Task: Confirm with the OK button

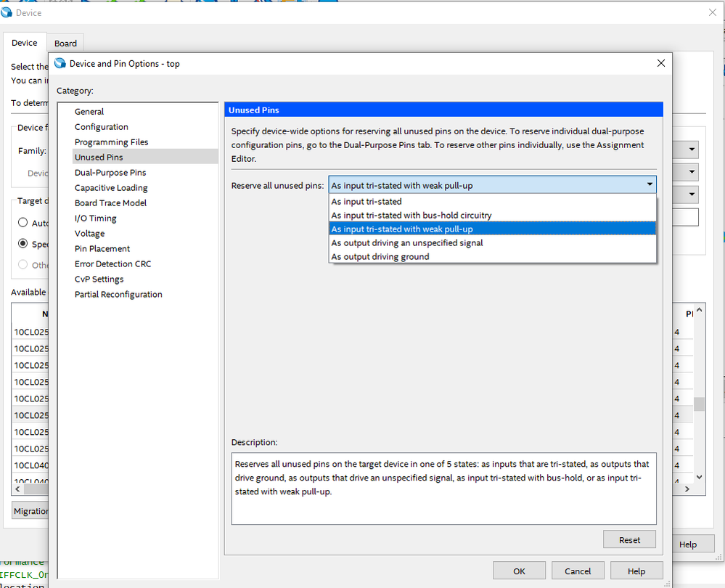Action: [519, 571]
